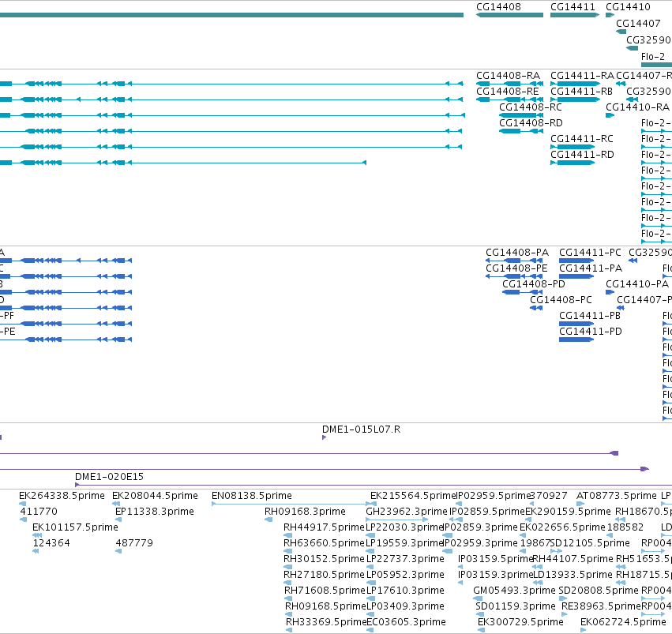Click the CG14408 gene label in top track
This screenshot has width=672, height=634.
pyautogui.click(x=498, y=7)
